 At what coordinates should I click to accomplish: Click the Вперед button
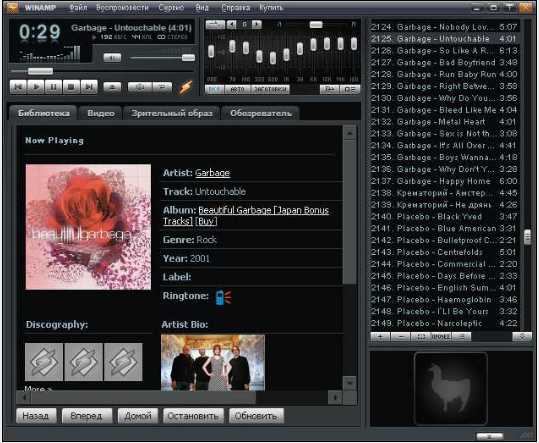click(87, 416)
